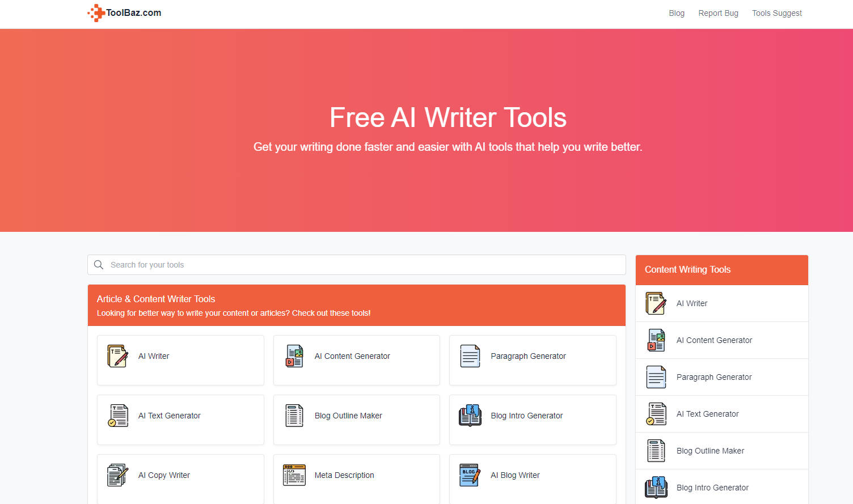Image resolution: width=853 pixels, height=504 pixels.
Task: Open Report Bug in top navigation
Action: (718, 13)
